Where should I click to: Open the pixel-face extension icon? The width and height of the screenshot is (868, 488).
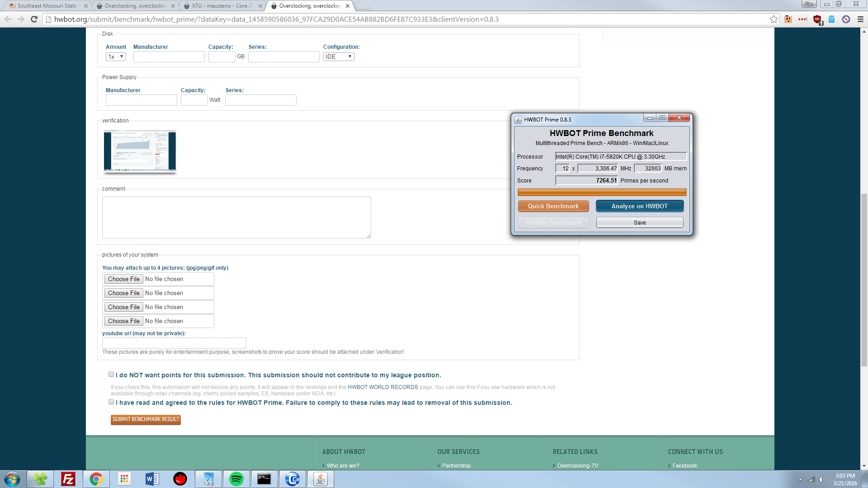coord(788,19)
